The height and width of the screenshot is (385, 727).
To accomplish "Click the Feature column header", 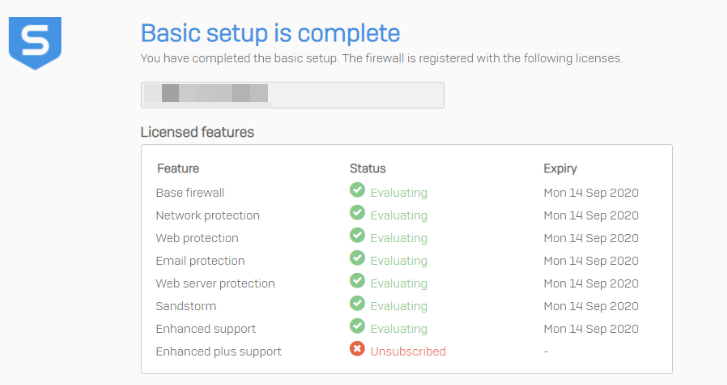I will coord(178,168).
